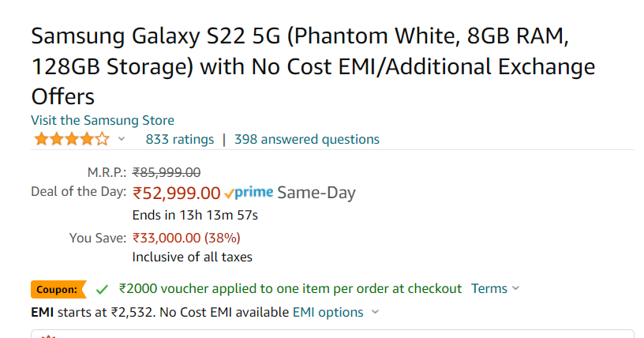Expand the chevron next to Terms
The image size is (644, 338).
click(516, 289)
